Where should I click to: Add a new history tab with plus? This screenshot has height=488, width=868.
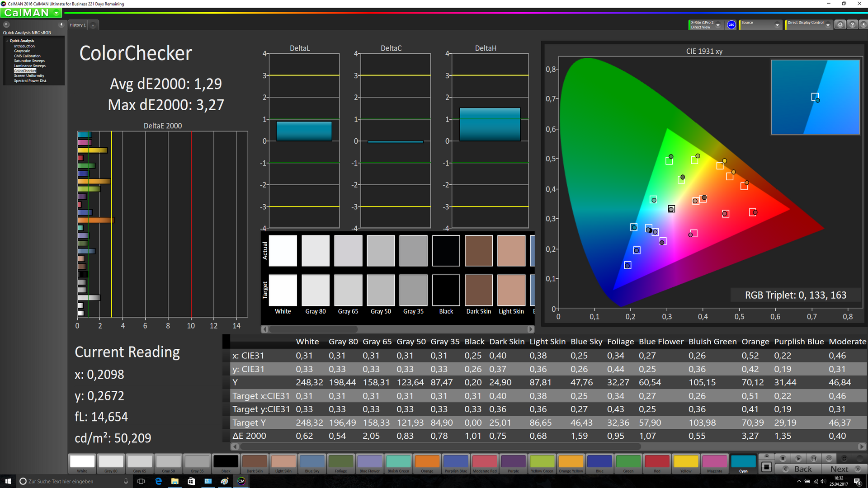click(93, 25)
